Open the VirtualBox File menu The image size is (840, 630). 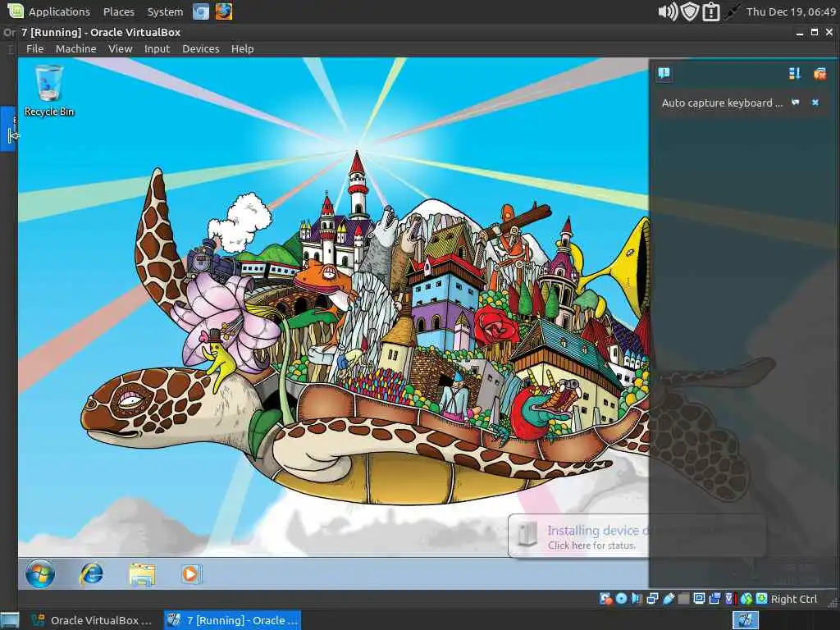(34, 48)
